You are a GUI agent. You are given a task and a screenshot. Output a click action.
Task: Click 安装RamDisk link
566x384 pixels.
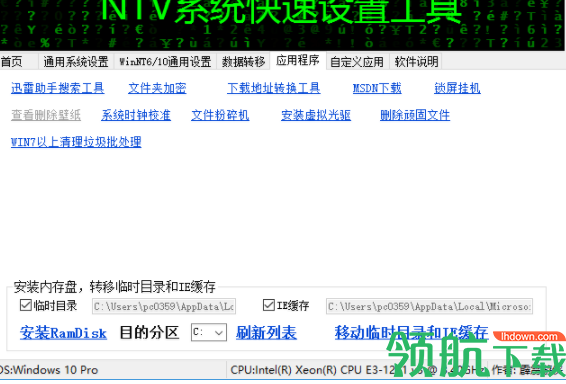pos(63,333)
